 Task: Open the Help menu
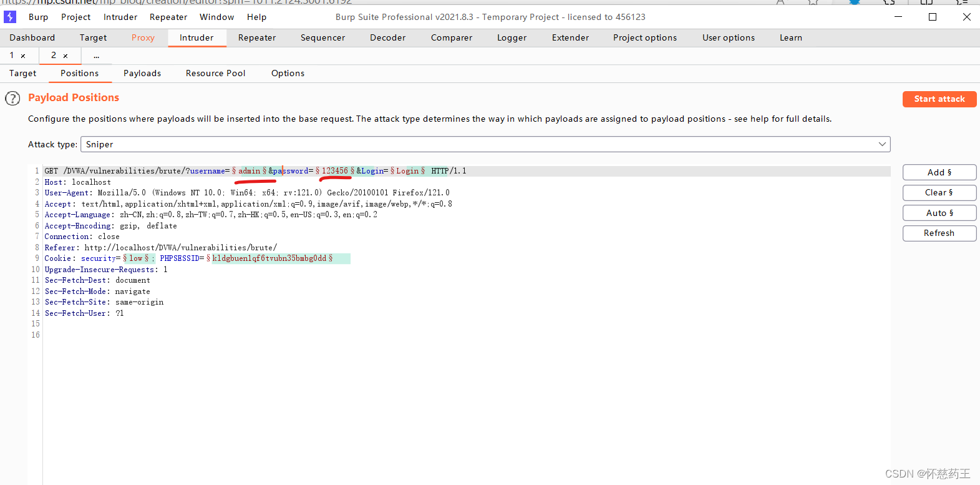(x=256, y=17)
